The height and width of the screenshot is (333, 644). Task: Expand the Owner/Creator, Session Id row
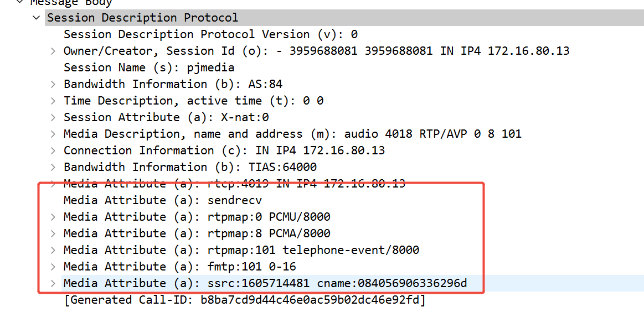tap(53, 51)
